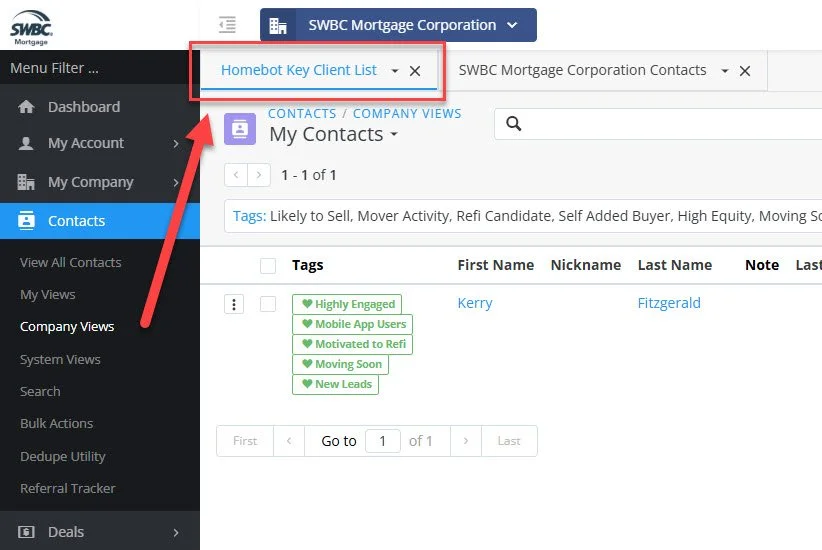Screen dimensions: 822x550
Task: Open Bulk Actions under Contacts
Action: pyautogui.click(x=57, y=424)
